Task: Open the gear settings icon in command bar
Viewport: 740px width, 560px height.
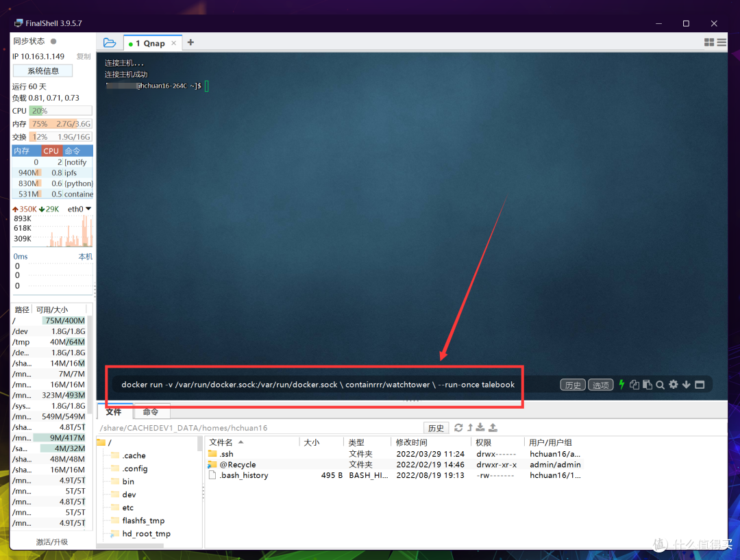Action: (x=674, y=385)
